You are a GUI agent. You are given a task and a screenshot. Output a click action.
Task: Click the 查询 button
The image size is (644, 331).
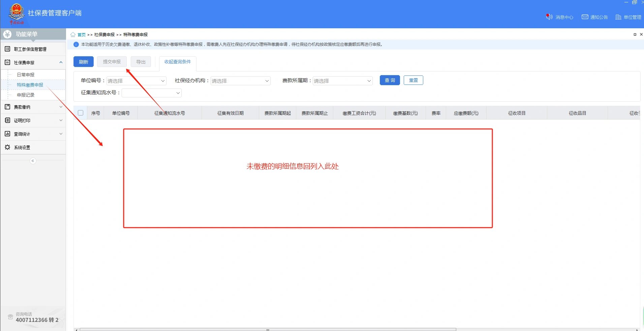click(x=390, y=80)
